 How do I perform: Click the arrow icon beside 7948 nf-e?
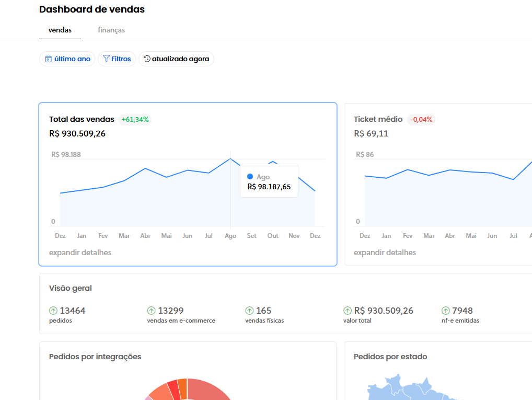click(446, 311)
